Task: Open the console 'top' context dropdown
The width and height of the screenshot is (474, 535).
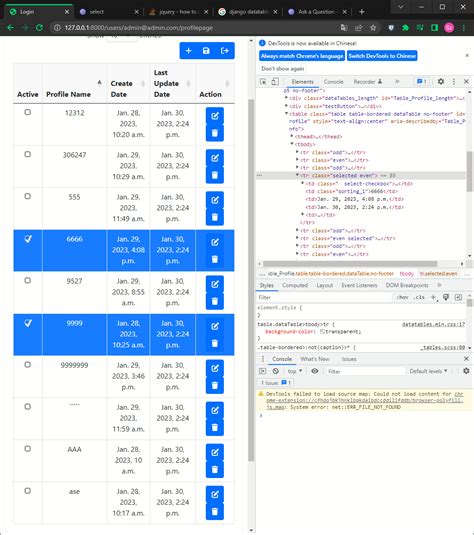Action: pyautogui.click(x=295, y=371)
